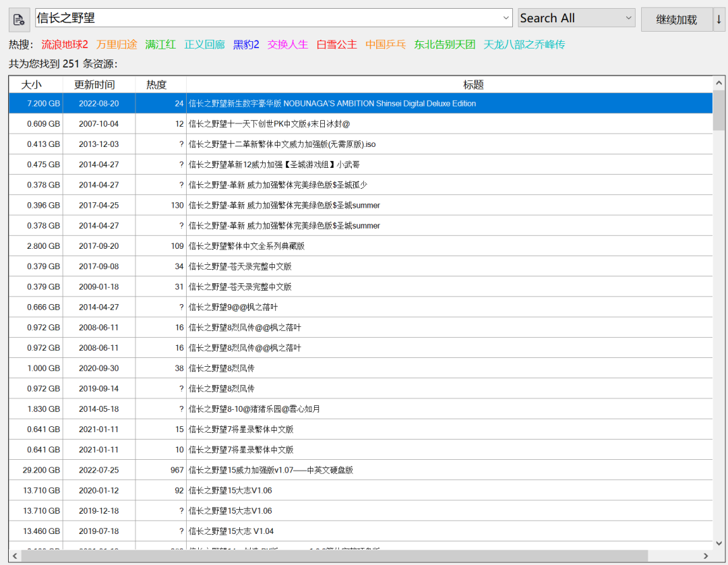Viewport: 728px width, 565px height.
Task: Open the Search All dropdown
Action: click(x=576, y=18)
